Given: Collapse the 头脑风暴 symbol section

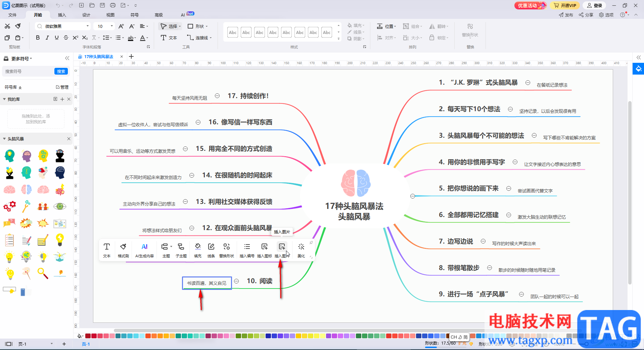Looking at the screenshot, I should point(4,139).
